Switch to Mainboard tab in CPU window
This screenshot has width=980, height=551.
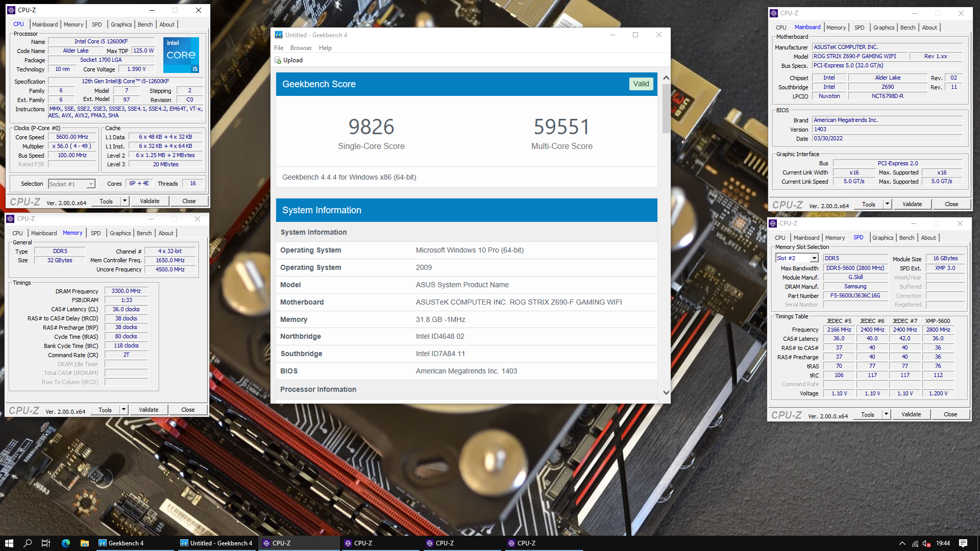coord(45,24)
